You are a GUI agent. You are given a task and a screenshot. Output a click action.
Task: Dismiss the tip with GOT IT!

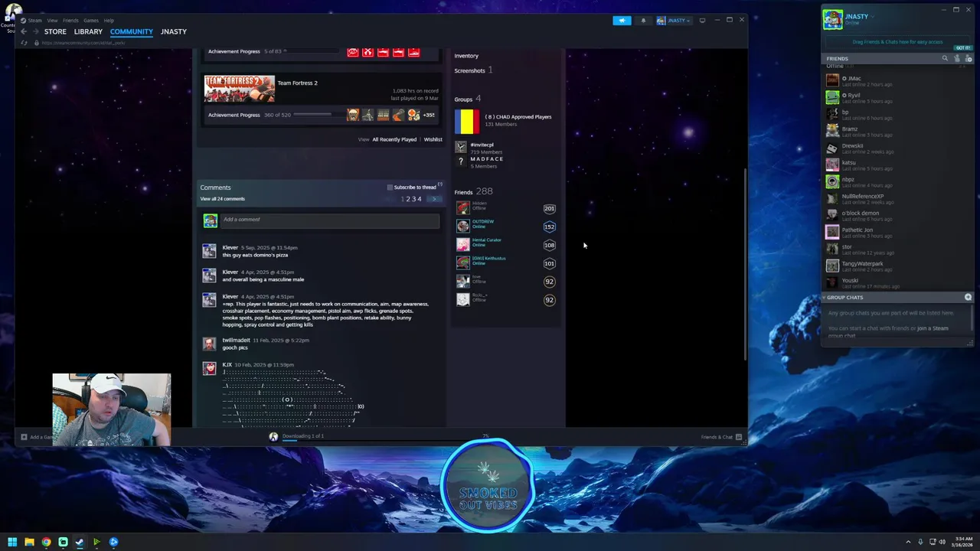[962, 47]
